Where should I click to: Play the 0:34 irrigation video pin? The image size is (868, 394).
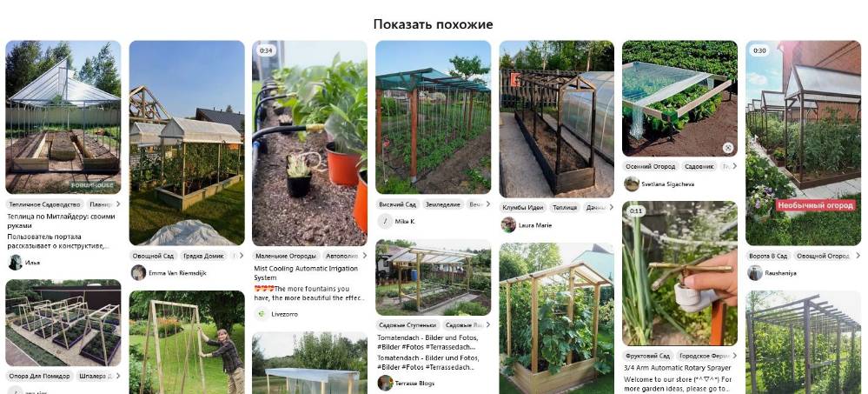click(309, 143)
